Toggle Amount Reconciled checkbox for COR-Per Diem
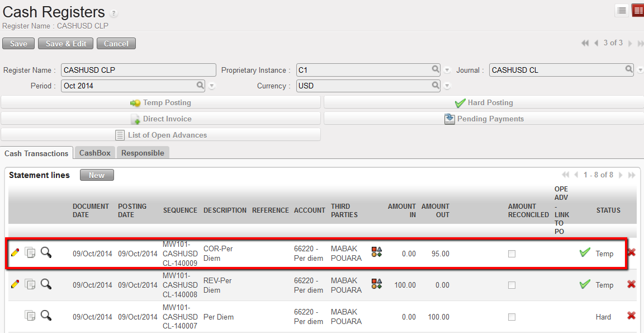Image resolution: width=644 pixels, height=333 pixels. [x=512, y=254]
